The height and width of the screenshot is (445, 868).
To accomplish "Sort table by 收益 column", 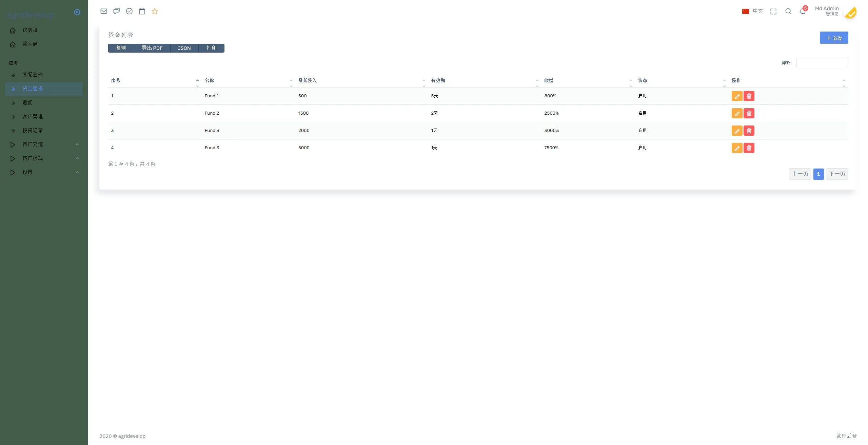I will 588,80.
